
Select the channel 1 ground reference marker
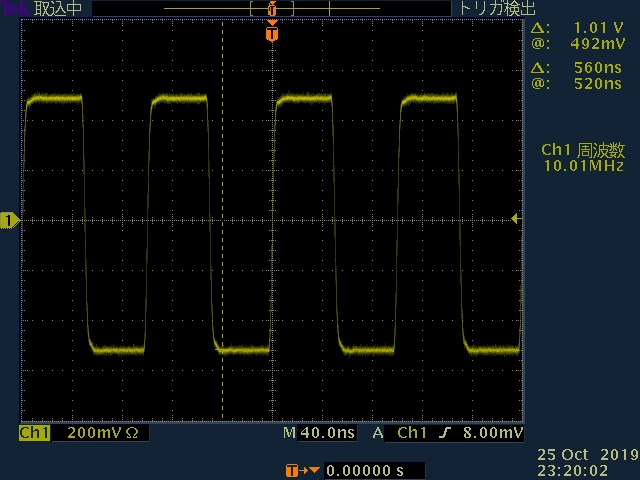click(9, 220)
